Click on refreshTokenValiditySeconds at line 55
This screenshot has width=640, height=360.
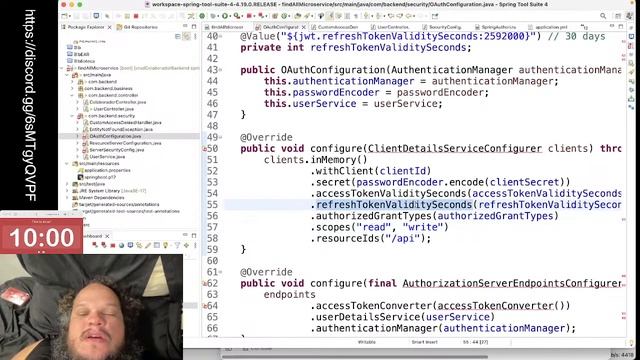(394, 205)
